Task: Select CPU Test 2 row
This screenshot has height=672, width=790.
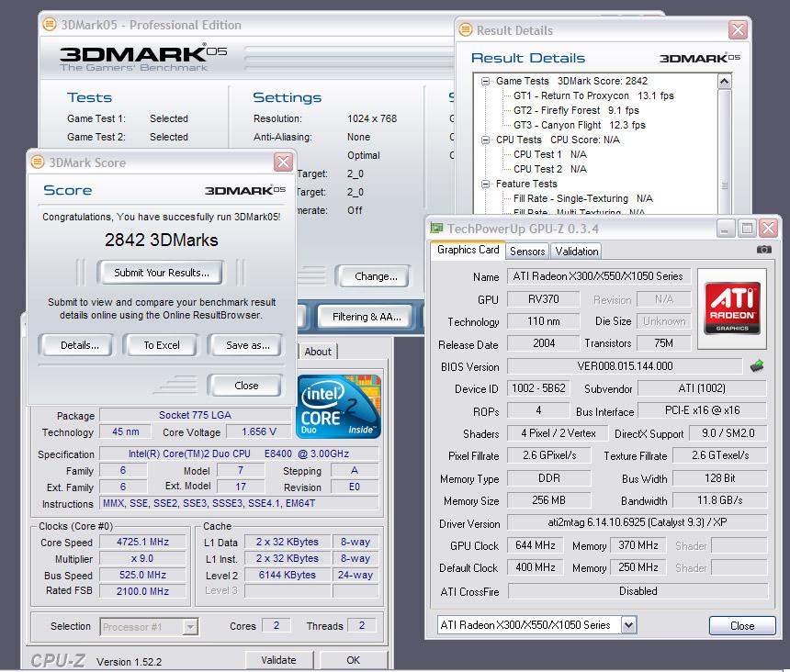Action: [549, 169]
